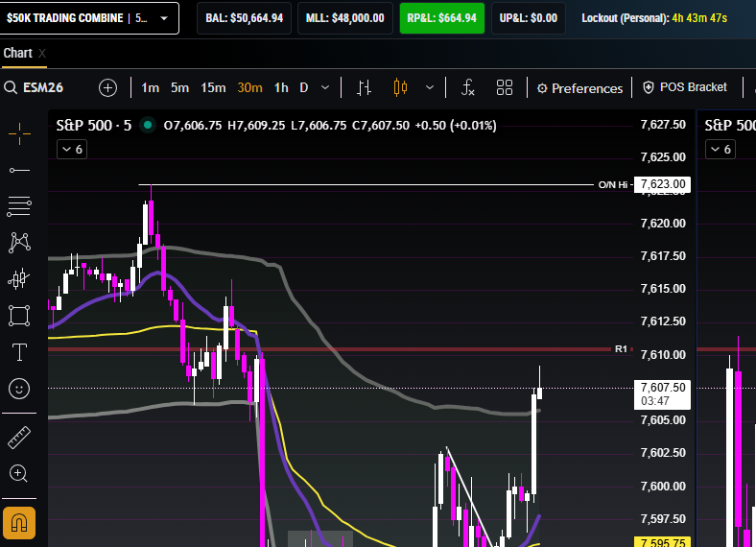Screen dimensions: 756x547
Task: Click the 7,610.00 price axis label
Action: (663, 355)
